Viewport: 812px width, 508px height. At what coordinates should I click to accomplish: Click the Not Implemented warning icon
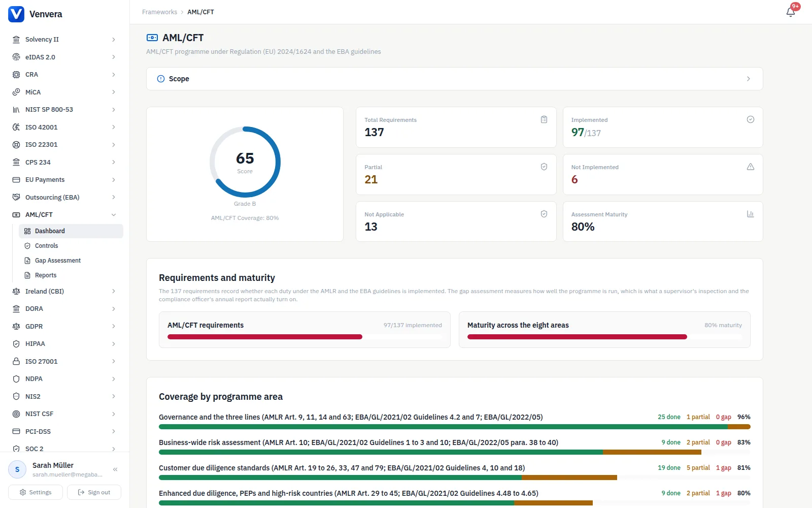tap(750, 167)
